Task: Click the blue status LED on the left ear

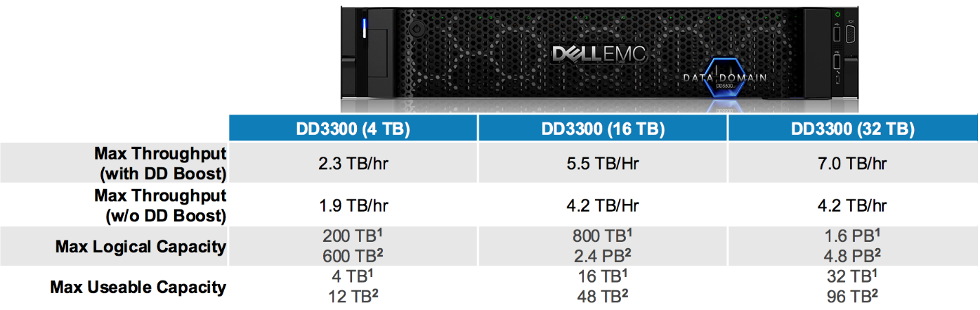Action: [x=364, y=28]
